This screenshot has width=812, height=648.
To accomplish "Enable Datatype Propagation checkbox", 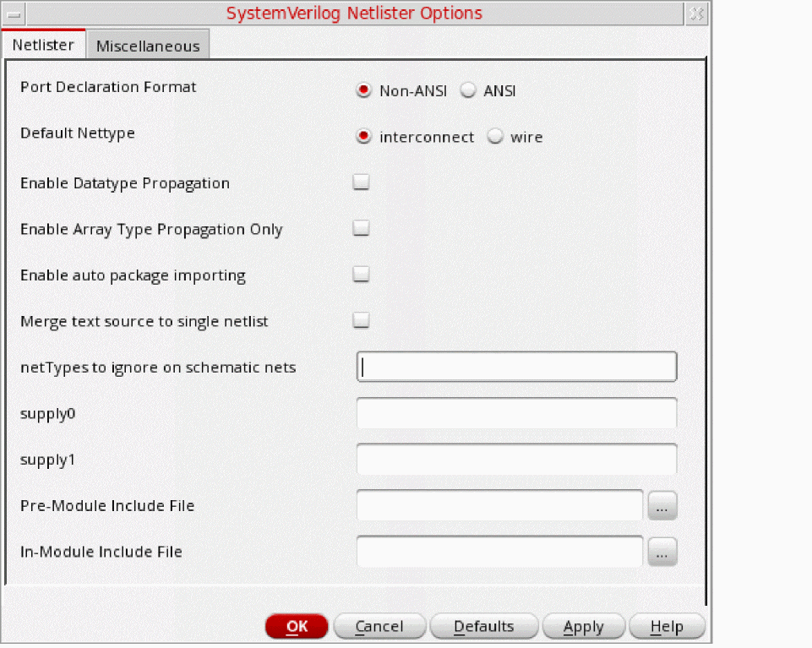I will tap(362, 182).
